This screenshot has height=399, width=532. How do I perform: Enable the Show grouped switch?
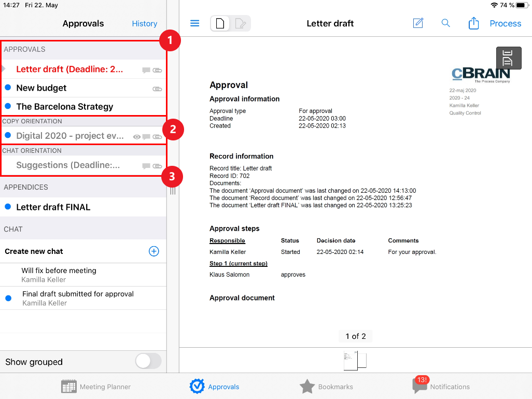148,361
